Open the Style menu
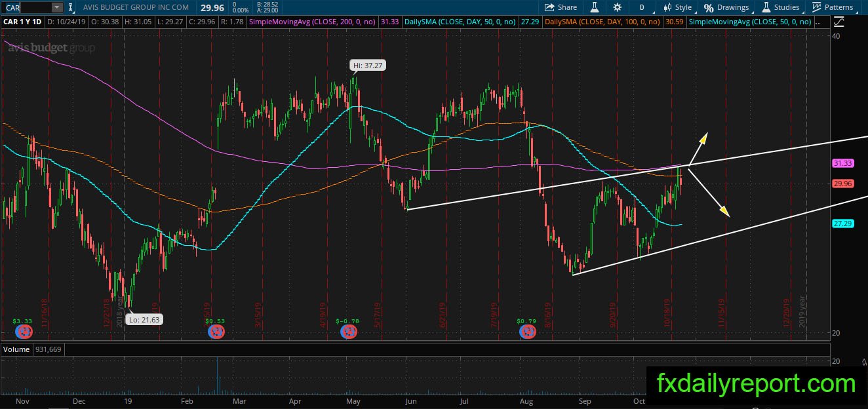The height and width of the screenshot is (409, 868). (677, 7)
